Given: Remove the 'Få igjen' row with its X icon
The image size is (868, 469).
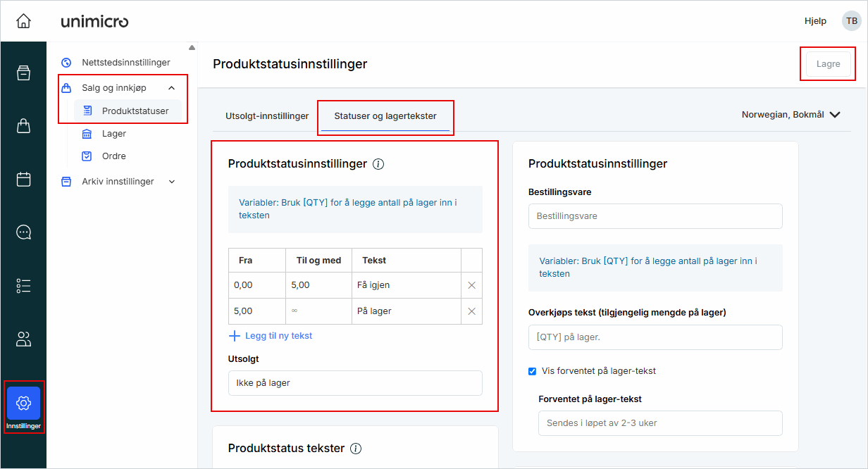Looking at the screenshot, I should 471,284.
